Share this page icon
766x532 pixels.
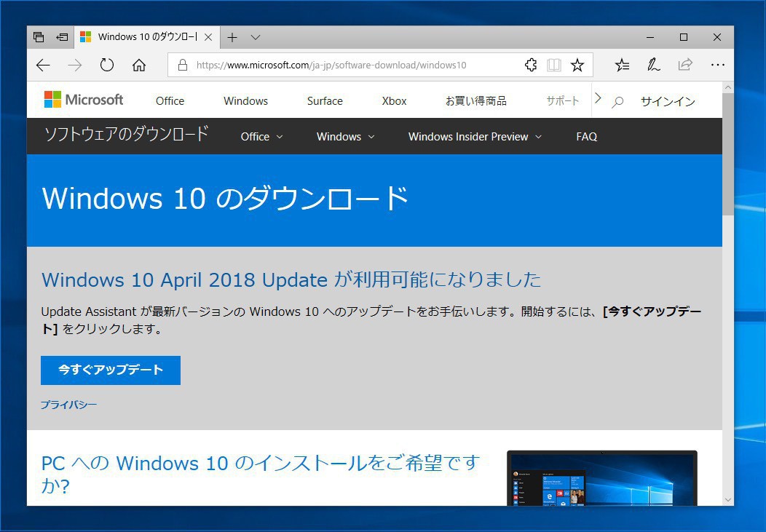coord(685,65)
